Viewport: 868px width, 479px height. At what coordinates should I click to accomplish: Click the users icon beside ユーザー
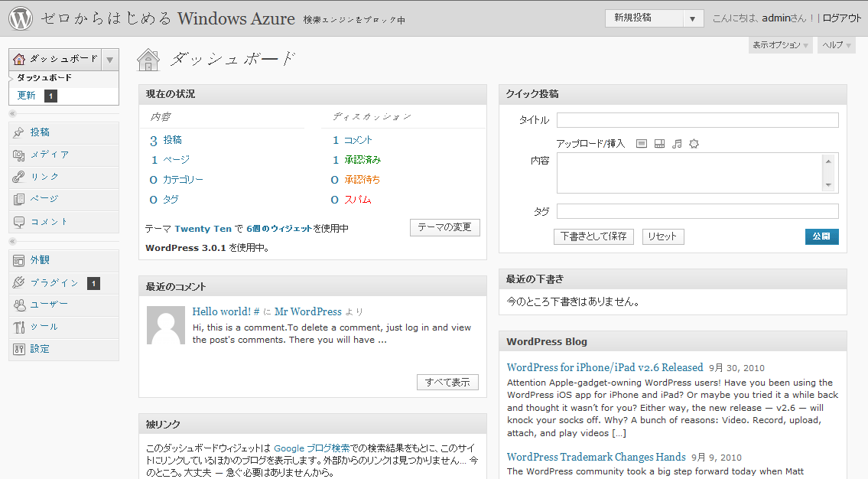(x=19, y=305)
